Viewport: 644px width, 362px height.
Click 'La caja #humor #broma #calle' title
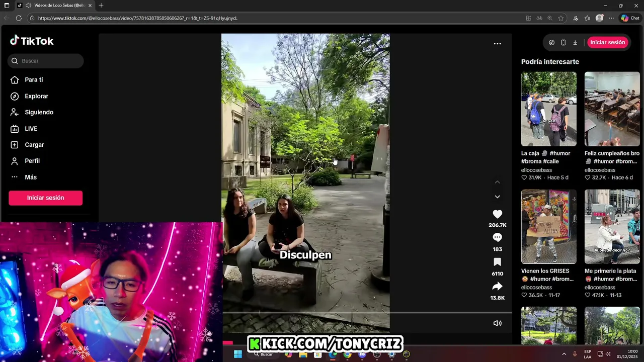[546, 157]
